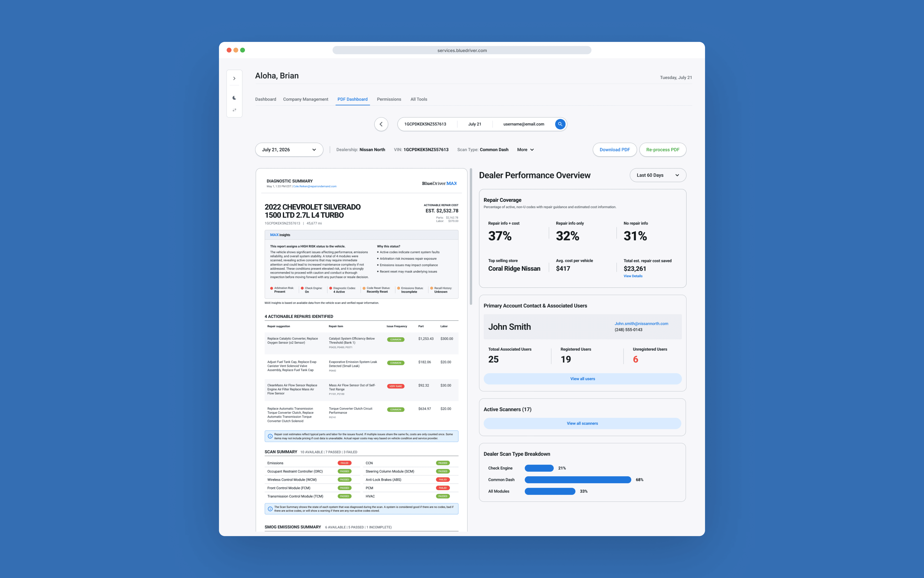Image resolution: width=924 pixels, height=578 pixels.
Task: Click the info icon under scan summary
Action: click(270, 509)
